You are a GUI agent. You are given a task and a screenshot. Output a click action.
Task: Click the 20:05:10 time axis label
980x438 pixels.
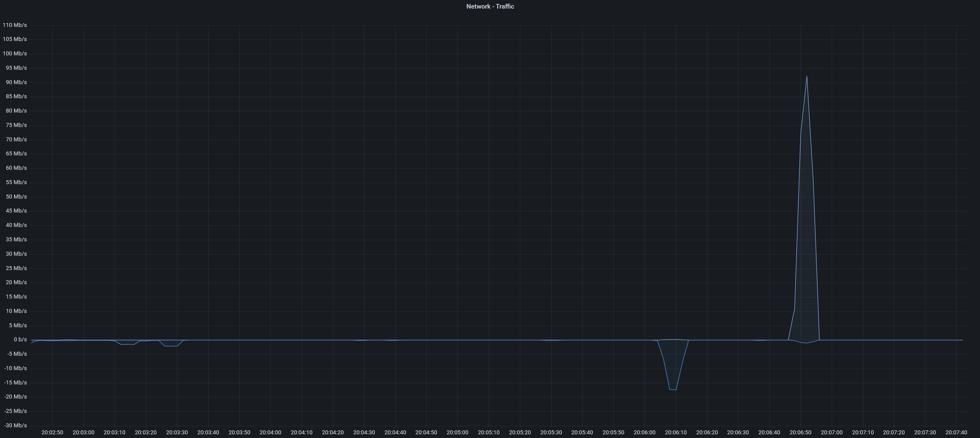(489, 433)
